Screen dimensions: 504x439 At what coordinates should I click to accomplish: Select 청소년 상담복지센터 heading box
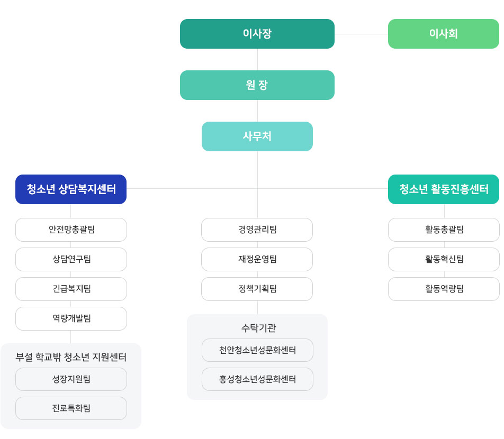tap(71, 189)
